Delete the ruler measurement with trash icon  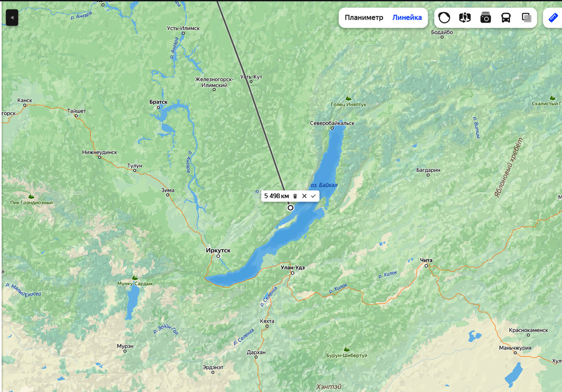pyautogui.click(x=295, y=196)
